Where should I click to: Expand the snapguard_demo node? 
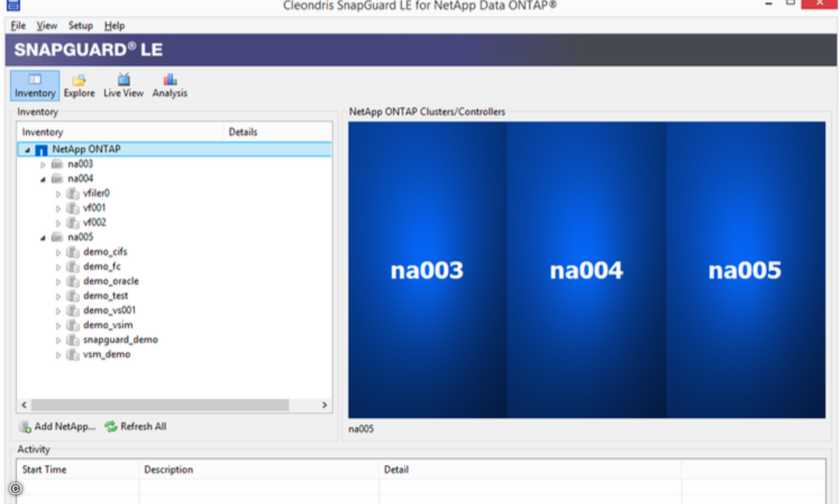coord(59,340)
